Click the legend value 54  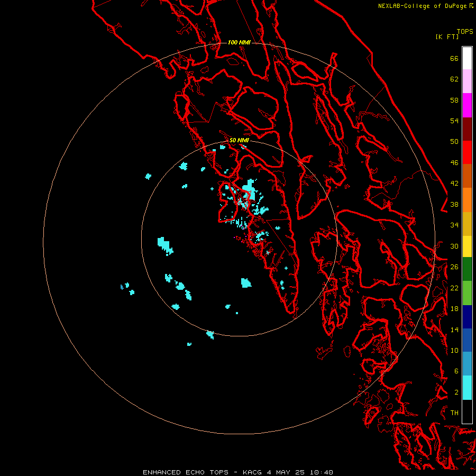click(454, 121)
